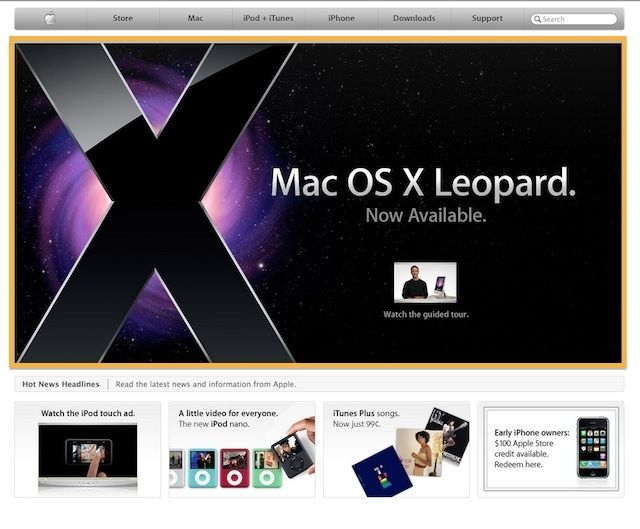Go to the iPod + iTunes tab
This screenshot has height=529, width=640.
pos(268,18)
